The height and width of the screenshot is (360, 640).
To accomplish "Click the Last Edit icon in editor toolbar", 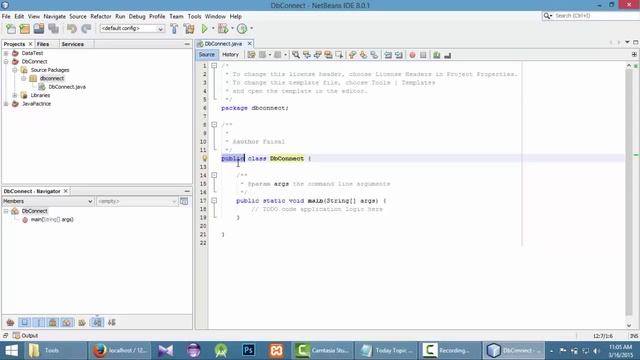I will [x=251, y=55].
